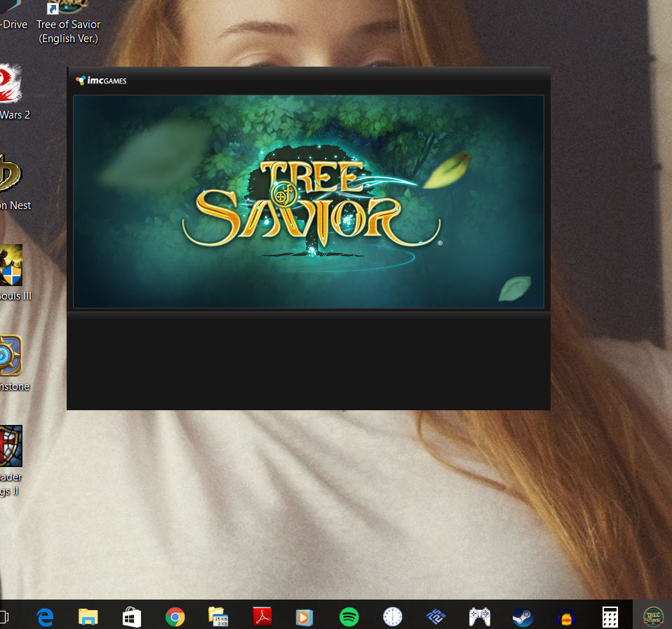672x629 pixels.
Task: Open Tree of Savior desktop shortcut
Action: [68, 22]
